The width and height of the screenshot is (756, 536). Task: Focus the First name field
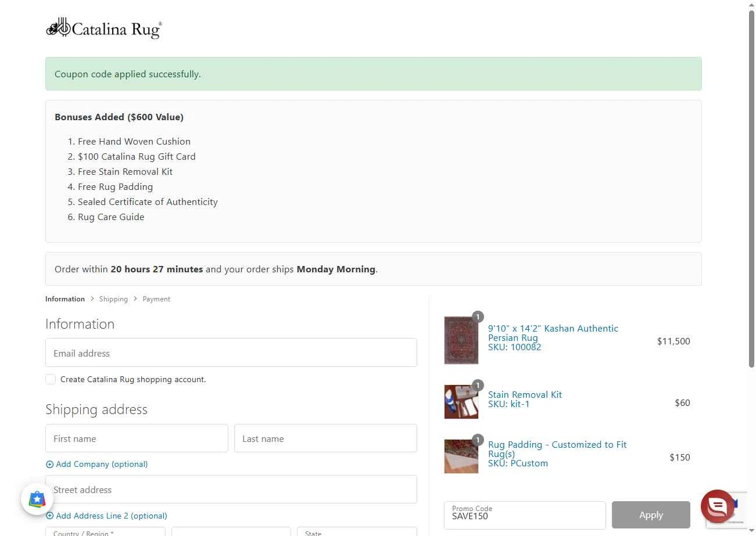[137, 438]
